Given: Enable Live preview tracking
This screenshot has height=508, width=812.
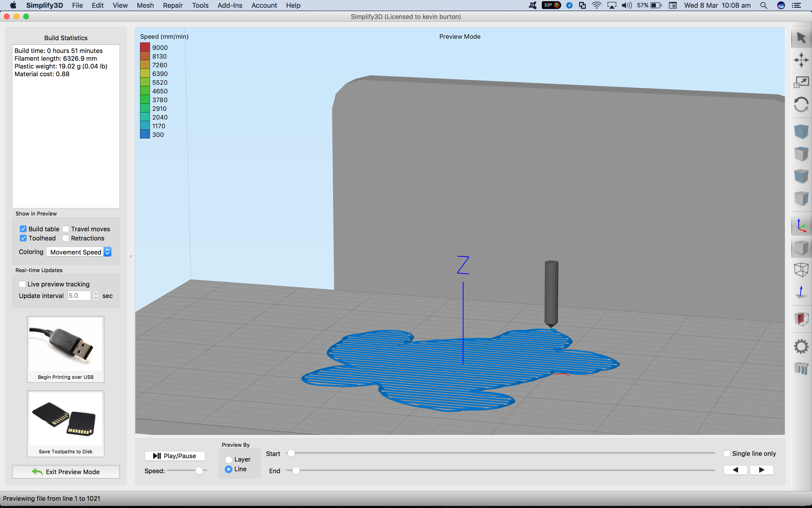Looking at the screenshot, I should coord(22,284).
